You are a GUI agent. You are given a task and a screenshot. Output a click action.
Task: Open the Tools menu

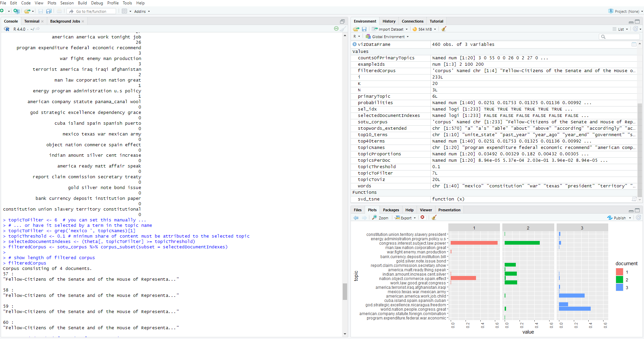tap(127, 3)
